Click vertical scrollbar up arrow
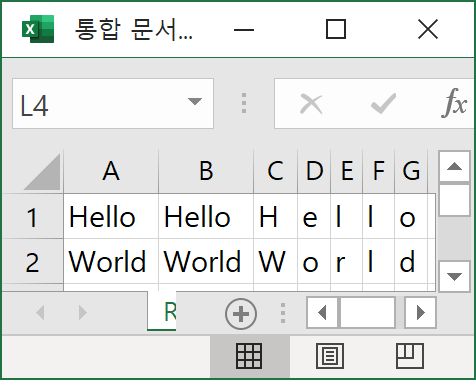 [x=454, y=166]
